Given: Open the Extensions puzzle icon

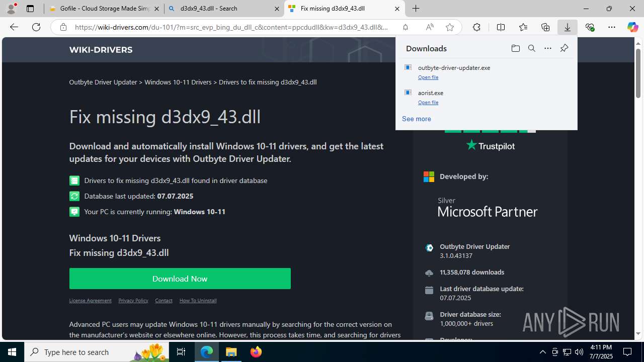Looking at the screenshot, I should (x=476, y=27).
